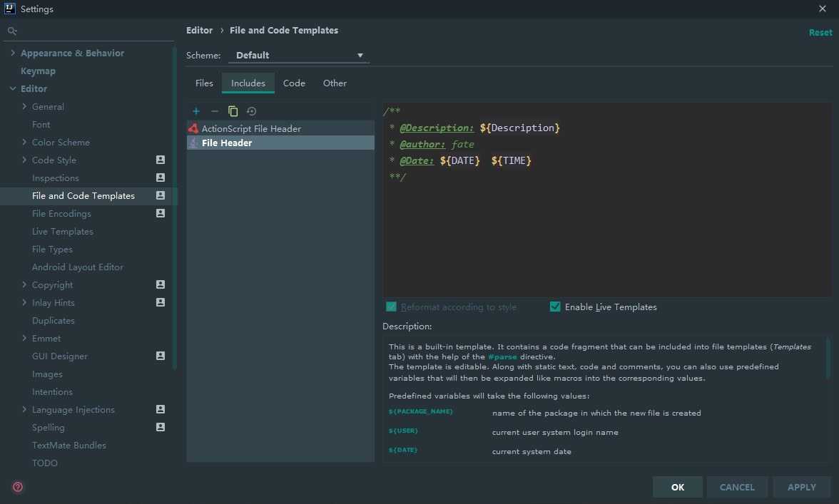Click the search magnifier icon in sidebar

tap(12, 31)
